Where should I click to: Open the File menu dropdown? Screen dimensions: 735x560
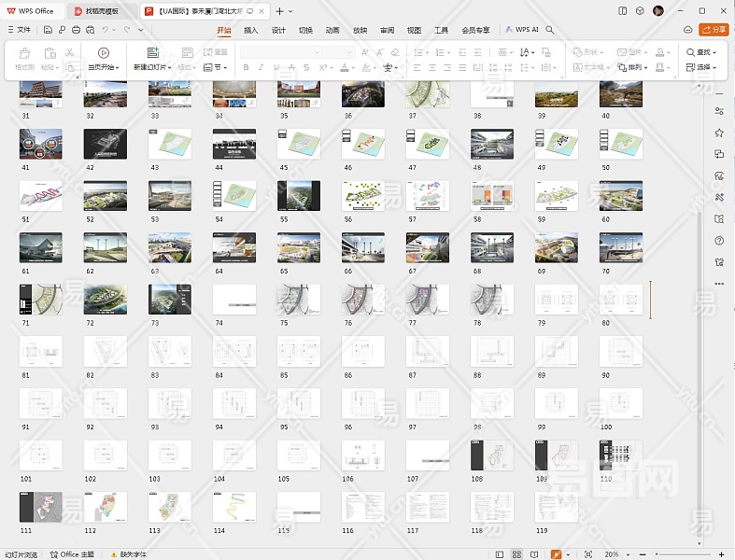pos(18,30)
